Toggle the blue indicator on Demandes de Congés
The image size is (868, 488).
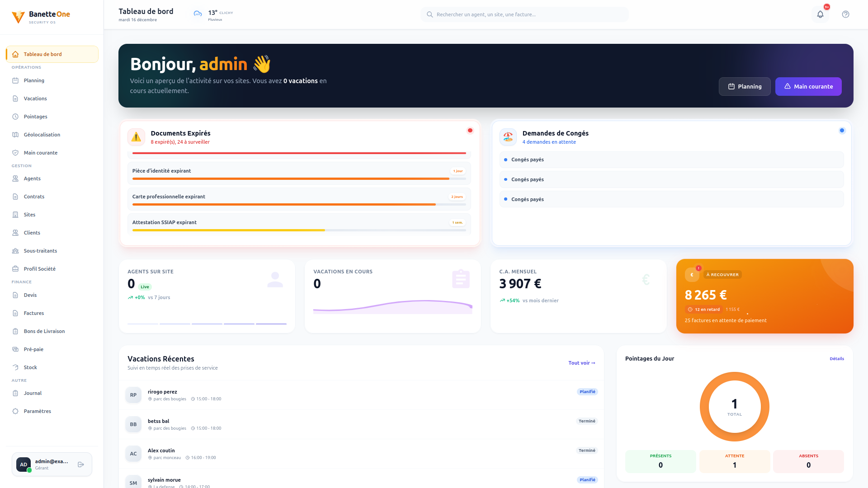[x=842, y=131]
